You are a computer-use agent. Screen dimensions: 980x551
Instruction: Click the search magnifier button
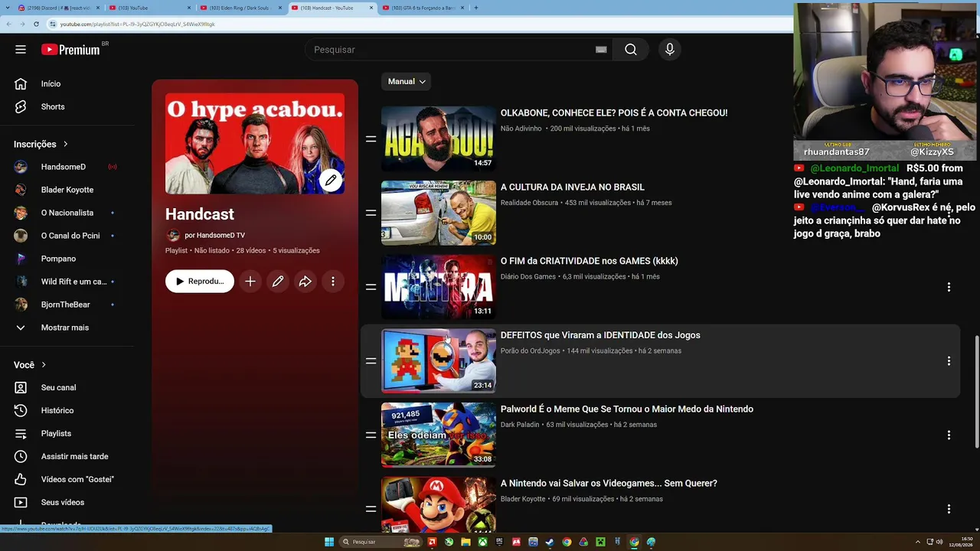(630, 50)
